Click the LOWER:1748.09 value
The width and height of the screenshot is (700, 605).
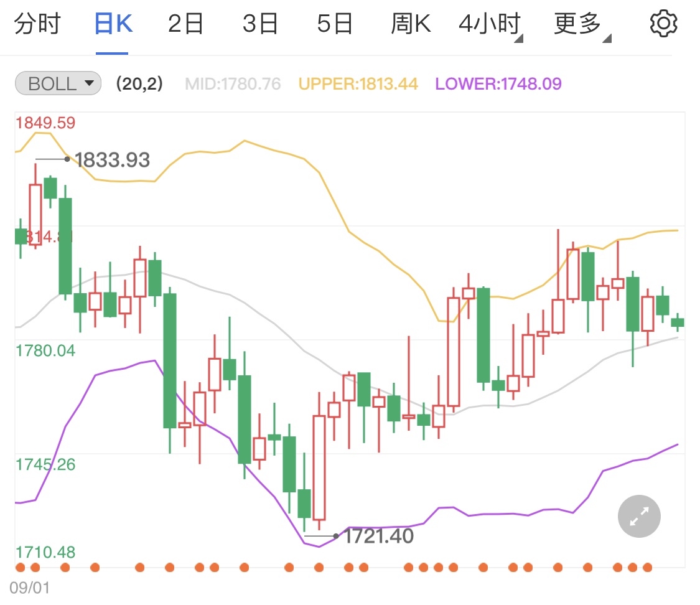point(498,84)
